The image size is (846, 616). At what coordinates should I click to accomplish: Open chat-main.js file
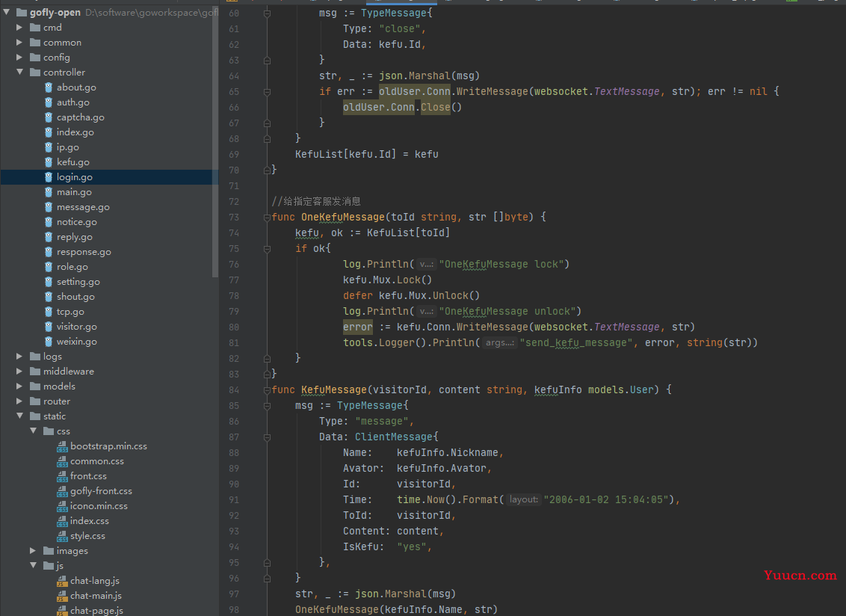click(96, 596)
